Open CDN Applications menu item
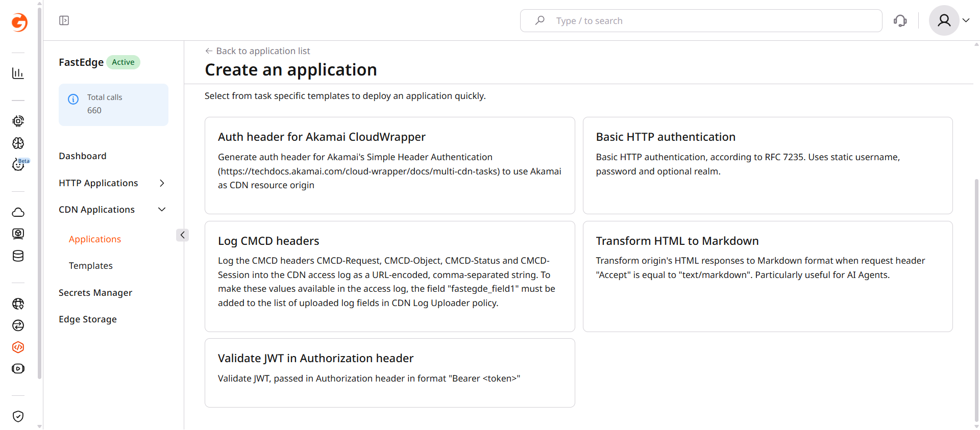Image resolution: width=980 pixels, height=430 pixels. click(97, 210)
